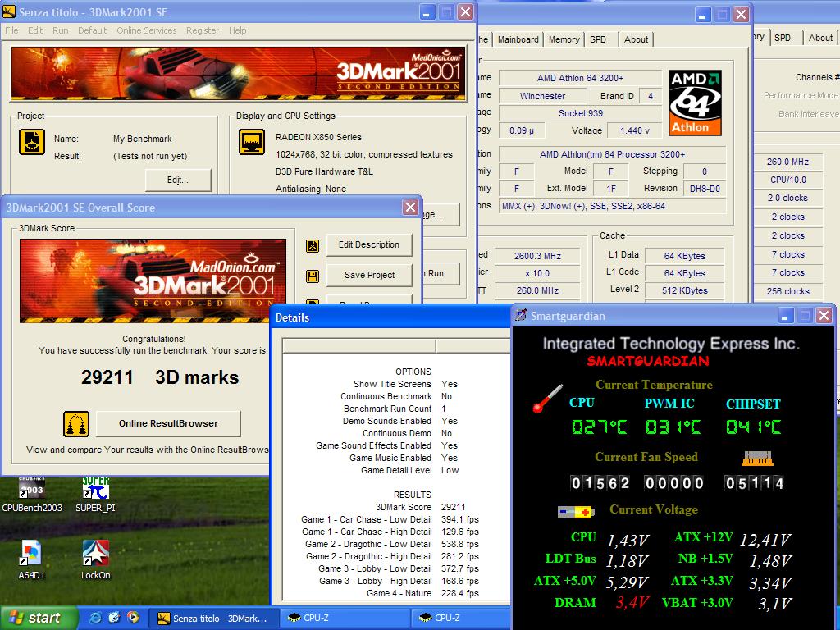Image resolution: width=840 pixels, height=630 pixels.
Task: Click the 2600.3 MHz core speed field
Action: tap(537, 256)
